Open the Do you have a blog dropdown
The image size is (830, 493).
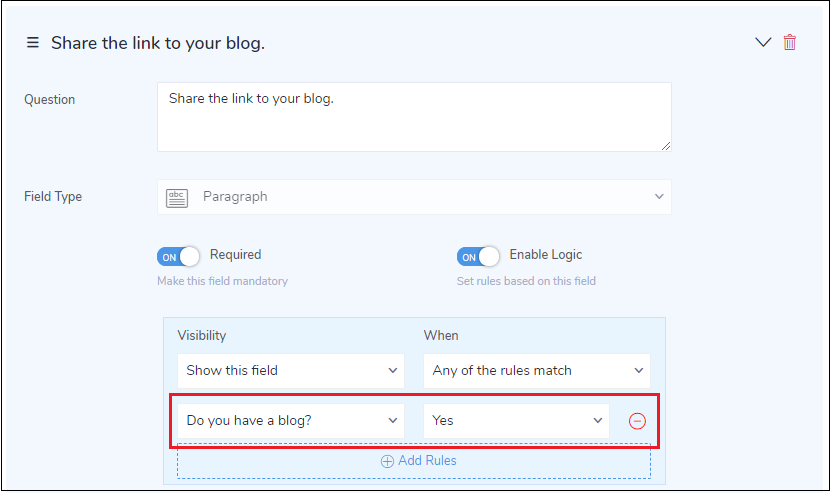(291, 421)
